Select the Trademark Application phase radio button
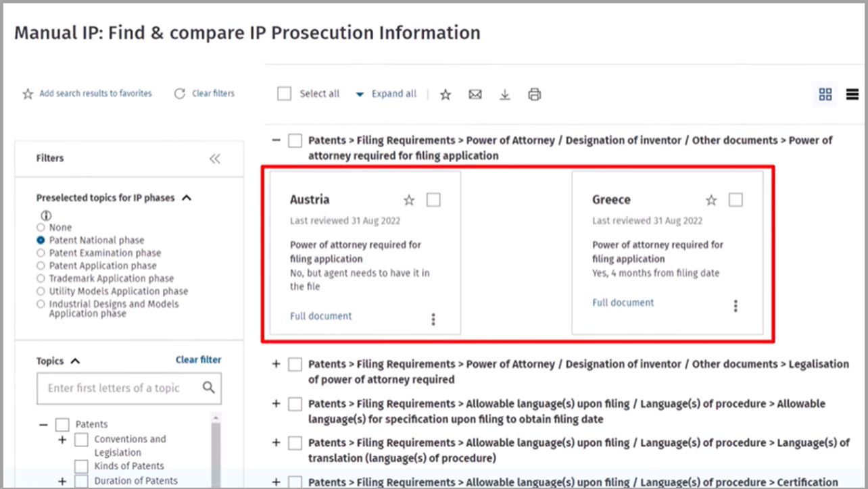Image resolution: width=868 pixels, height=489 pixels. (x=41, y=279)
